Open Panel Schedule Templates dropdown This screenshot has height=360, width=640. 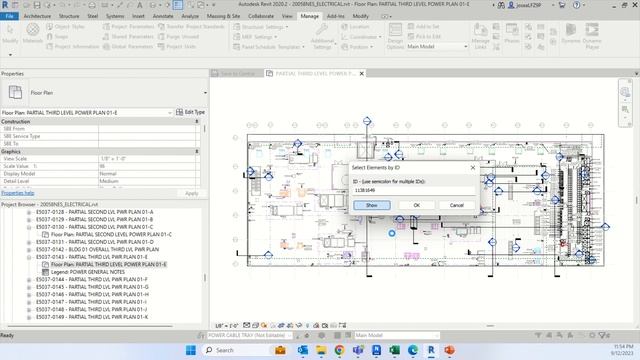click(x=269, y=47)
